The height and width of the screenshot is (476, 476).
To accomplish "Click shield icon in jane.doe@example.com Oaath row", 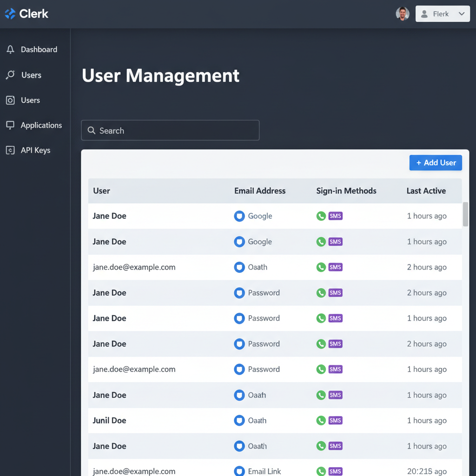I will tap(239, 267).
